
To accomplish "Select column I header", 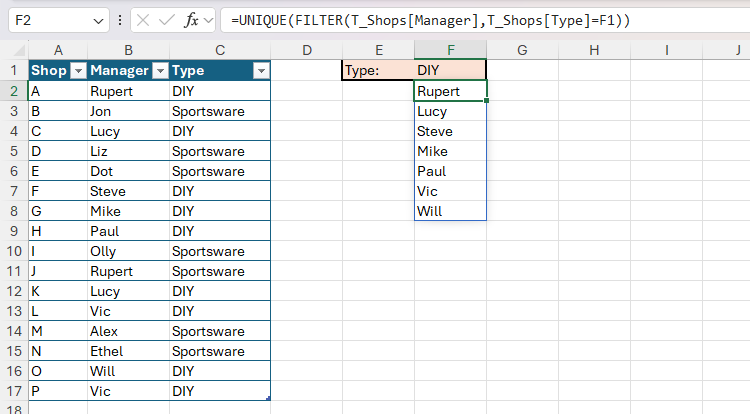I will point(666,50).
